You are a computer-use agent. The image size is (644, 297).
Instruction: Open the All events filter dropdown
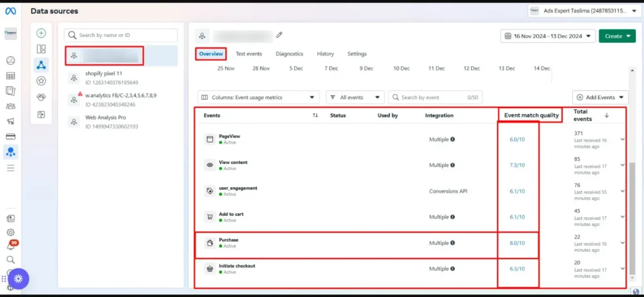click(355, 97)
